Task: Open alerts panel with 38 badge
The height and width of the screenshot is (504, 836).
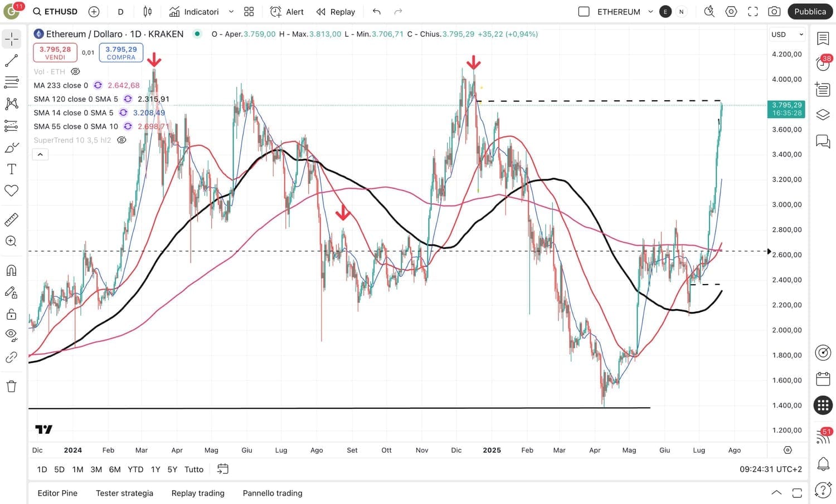Action: [823, 63]
